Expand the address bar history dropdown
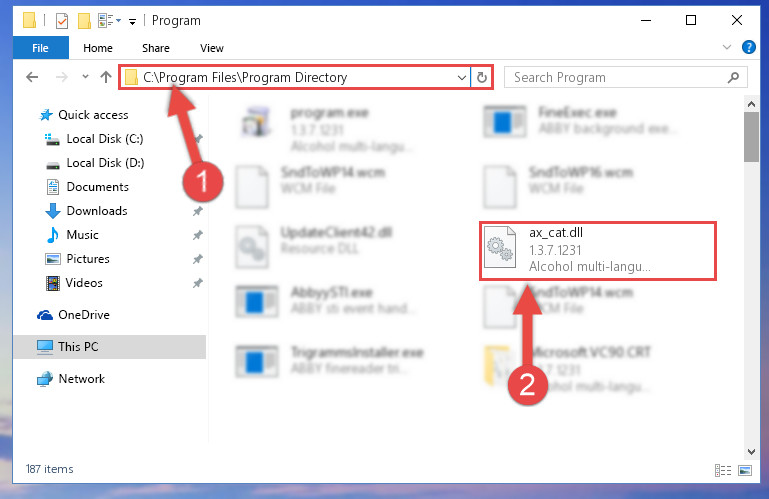 click(461, 78)
